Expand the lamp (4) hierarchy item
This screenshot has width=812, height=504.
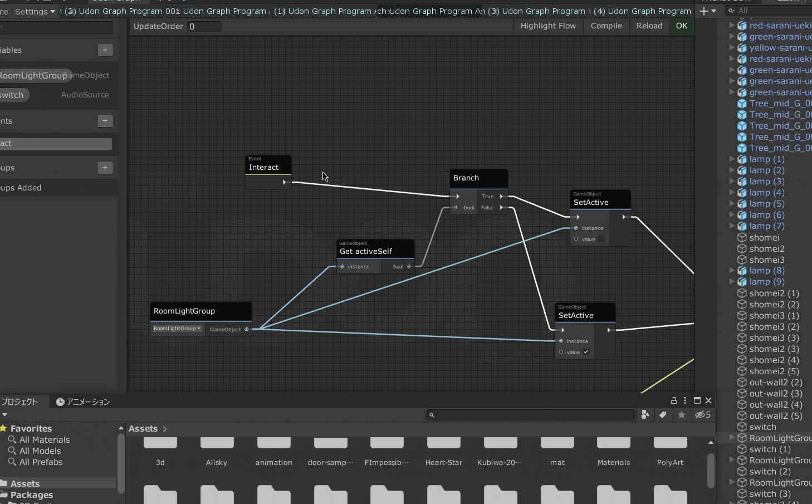pyautogui.click(x=732, y=193)
